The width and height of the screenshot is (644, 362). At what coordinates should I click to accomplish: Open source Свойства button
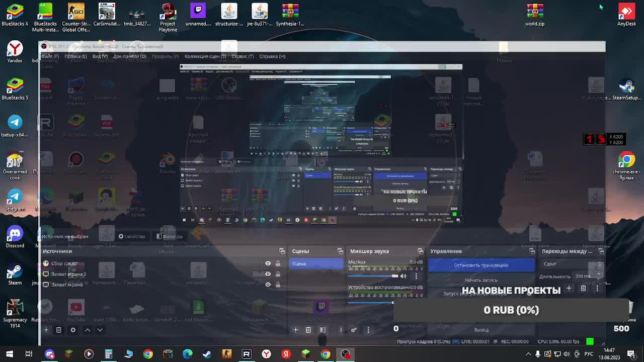pyautogui.click(x=131, y=236)
